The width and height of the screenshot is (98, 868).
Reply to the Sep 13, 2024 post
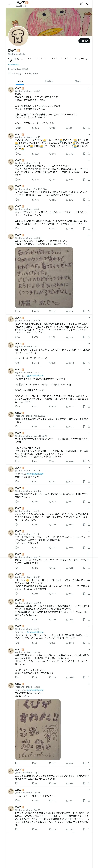click(16, 200)
